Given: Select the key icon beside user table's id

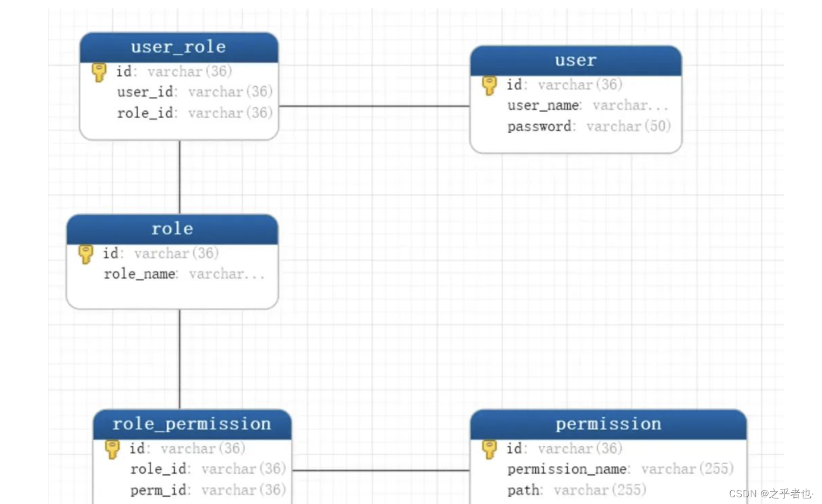Looking at the screenshot, I should [489, 85].
